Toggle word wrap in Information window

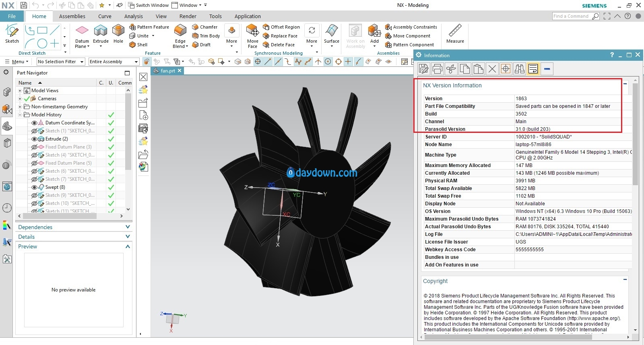[533, 69]
